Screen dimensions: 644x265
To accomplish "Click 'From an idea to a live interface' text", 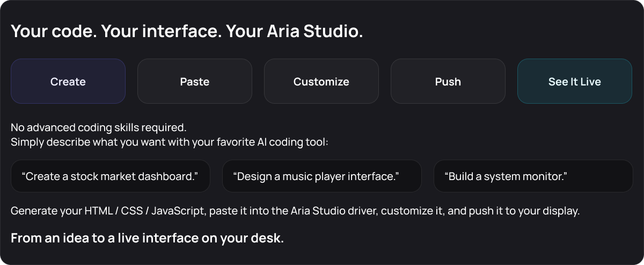I will (147, 238).
